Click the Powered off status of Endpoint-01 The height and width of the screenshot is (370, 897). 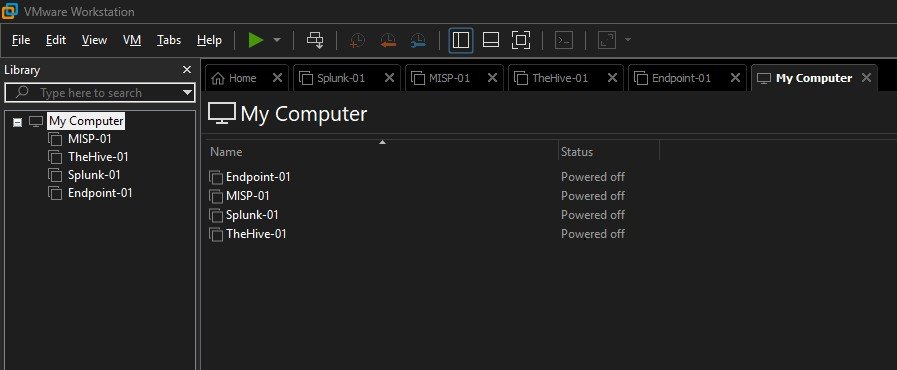point(593,177)
